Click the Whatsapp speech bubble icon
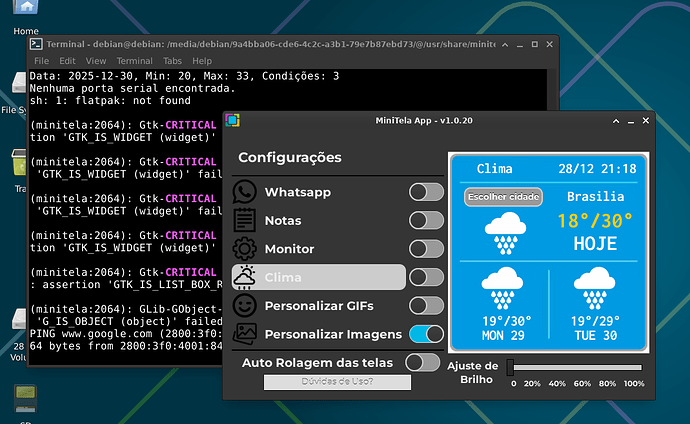This screenshot has height=424, width=690. (245, 192)
